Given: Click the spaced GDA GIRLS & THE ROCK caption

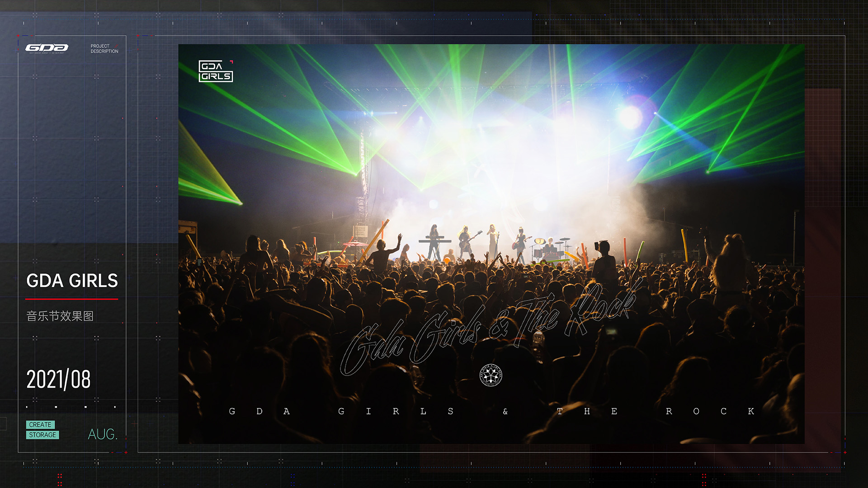Looking at the screenshot, I should [x=492, y=411].
